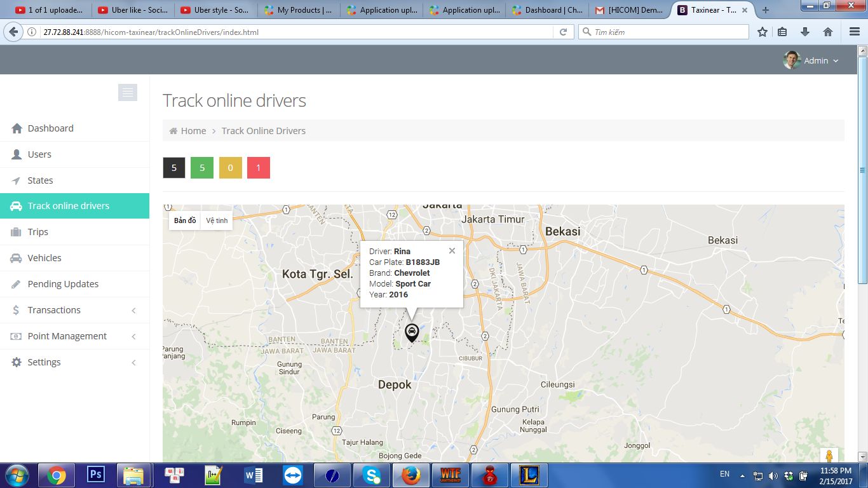This screenshot has width=868, height=488.
Task: Switch to the 'My Products' tab
Action: (x=298, y=10)
